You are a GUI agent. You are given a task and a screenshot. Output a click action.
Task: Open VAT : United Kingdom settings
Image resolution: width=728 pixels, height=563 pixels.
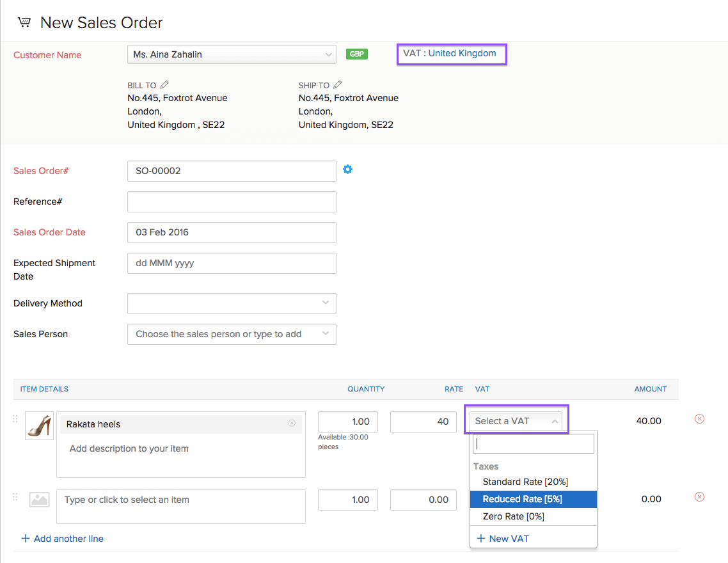click(x=452, y=54)
